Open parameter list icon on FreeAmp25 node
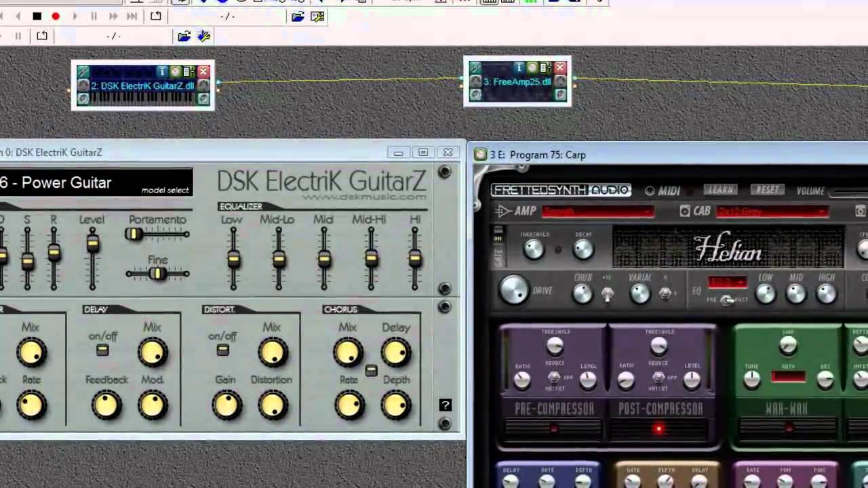 [545, 67]
